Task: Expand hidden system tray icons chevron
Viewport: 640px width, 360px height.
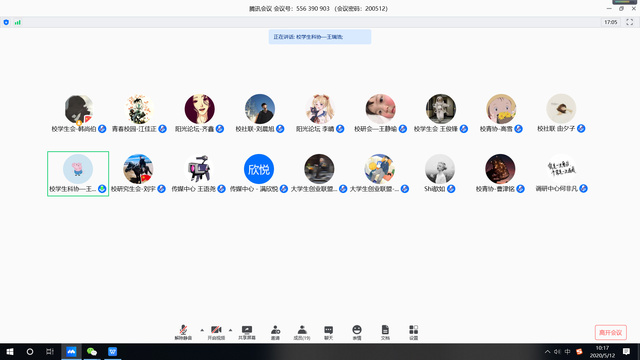Action: [x=547, y=351]
